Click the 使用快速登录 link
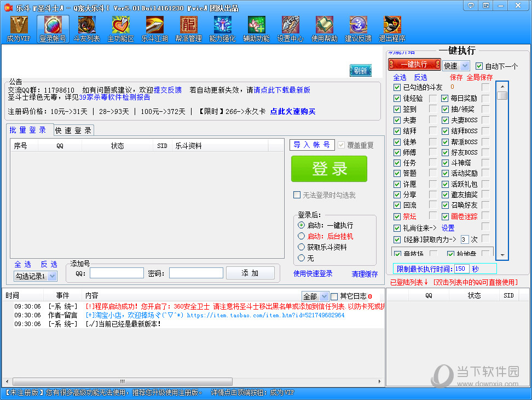 [313, 273]
